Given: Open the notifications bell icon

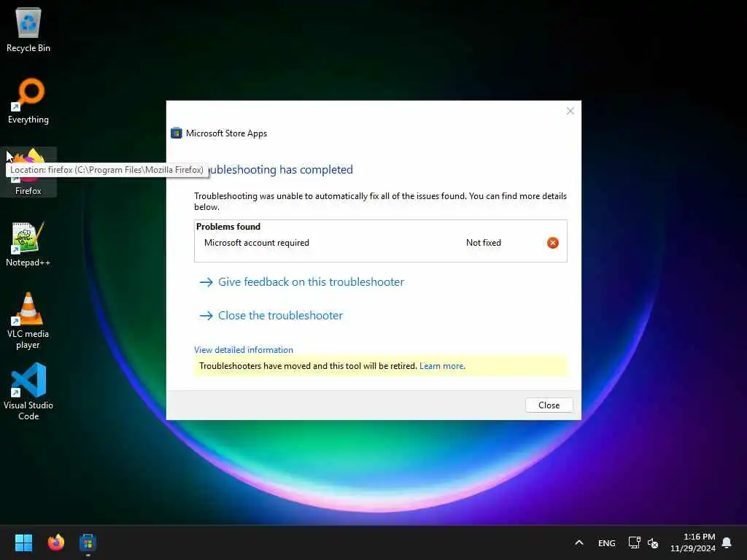Looking at the screenshot, I should click(x=727, y=542).
